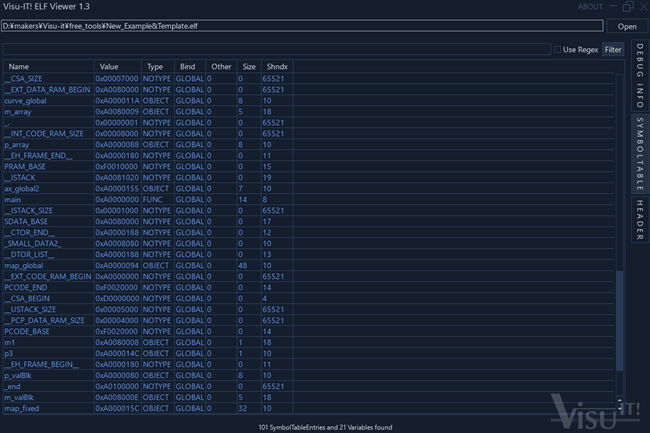The image size is (650, 433).
Task: Select the __EXT_CODE_RAM_BEGIN row
Action: [308, 276]
